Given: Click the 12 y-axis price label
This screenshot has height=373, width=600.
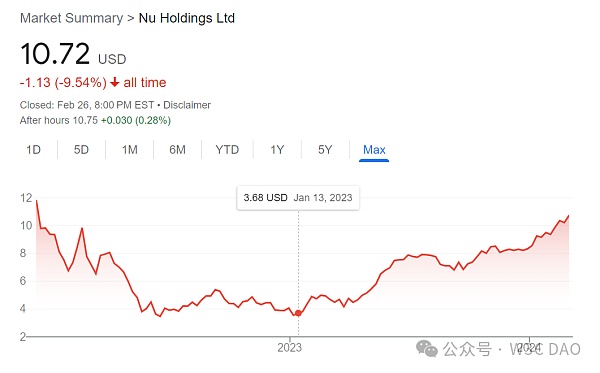Looking at the screenshot, I should [26, 198].
